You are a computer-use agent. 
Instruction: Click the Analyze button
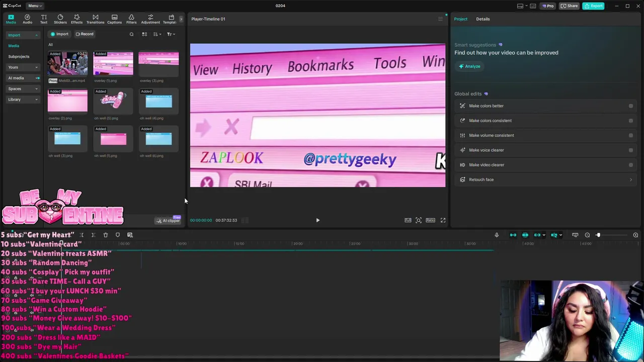click(469, 66)
